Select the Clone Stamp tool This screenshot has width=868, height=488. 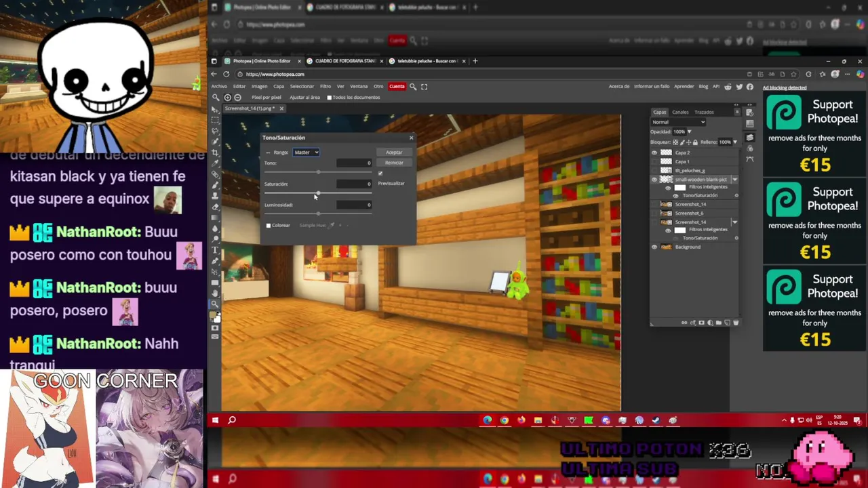(x=215, y=196)
